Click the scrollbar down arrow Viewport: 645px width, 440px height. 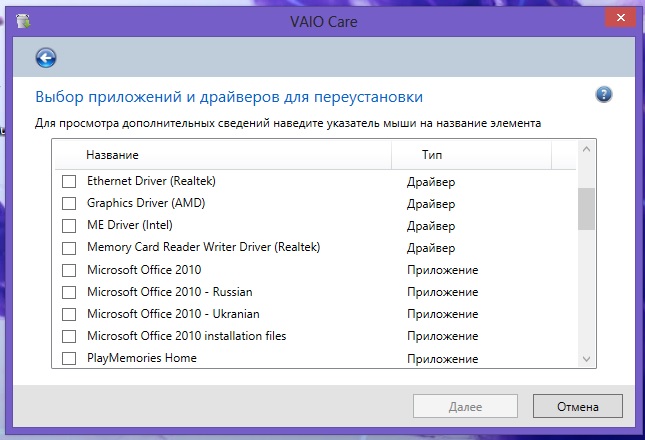[587, 359]
